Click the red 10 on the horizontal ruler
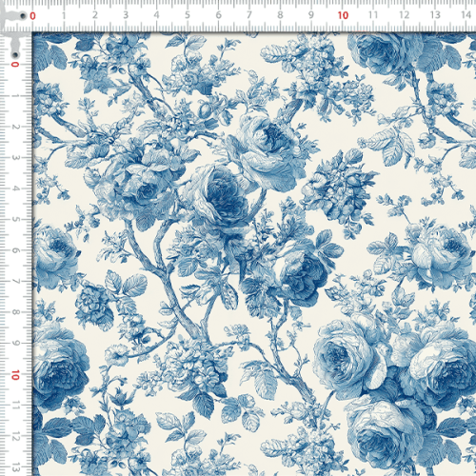The height and width of the screenshot is (476, 476). (x=343, y=15)
